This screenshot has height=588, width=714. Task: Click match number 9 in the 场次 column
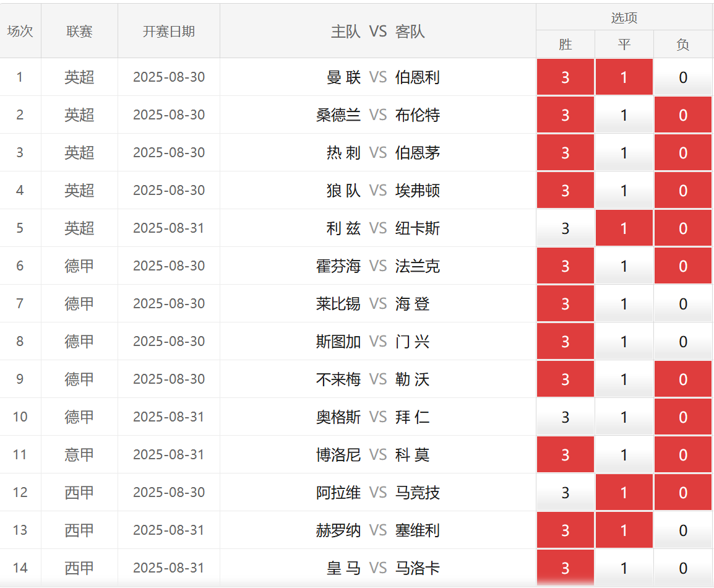[20, 379]
